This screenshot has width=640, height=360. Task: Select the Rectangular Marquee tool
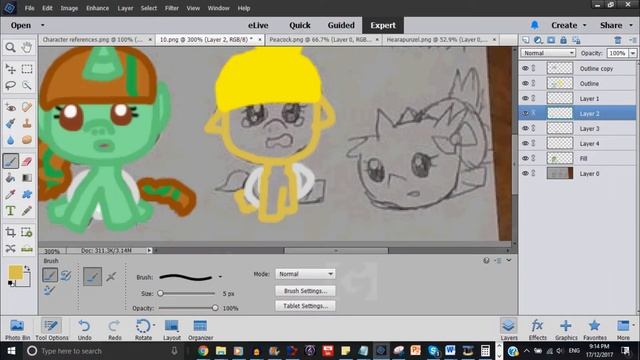[27, 69]
